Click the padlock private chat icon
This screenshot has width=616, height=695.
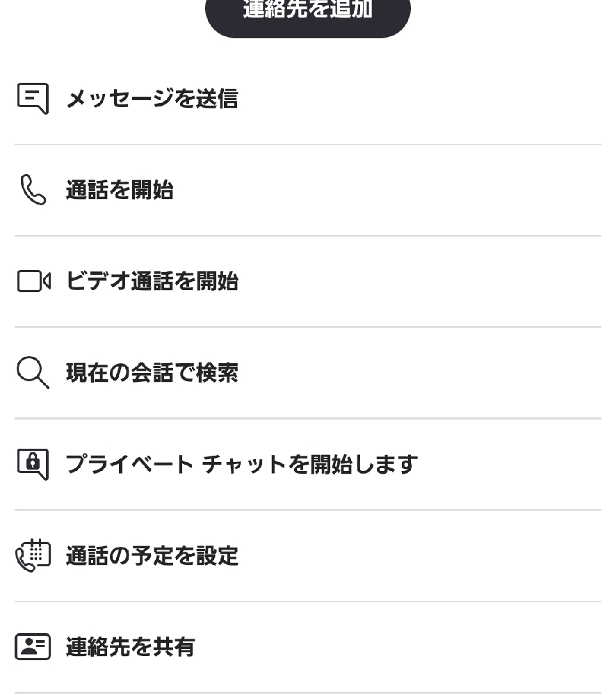[x=33, y=464]
